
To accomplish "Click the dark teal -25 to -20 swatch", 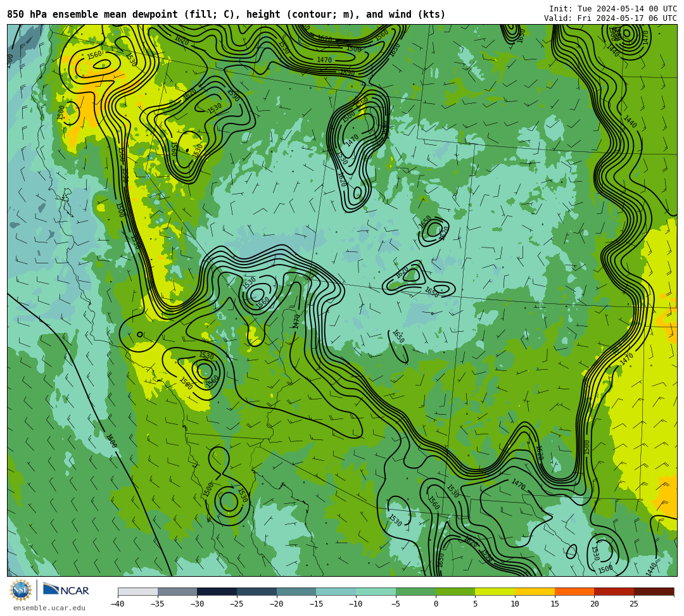I will click(x=257, y=591).
